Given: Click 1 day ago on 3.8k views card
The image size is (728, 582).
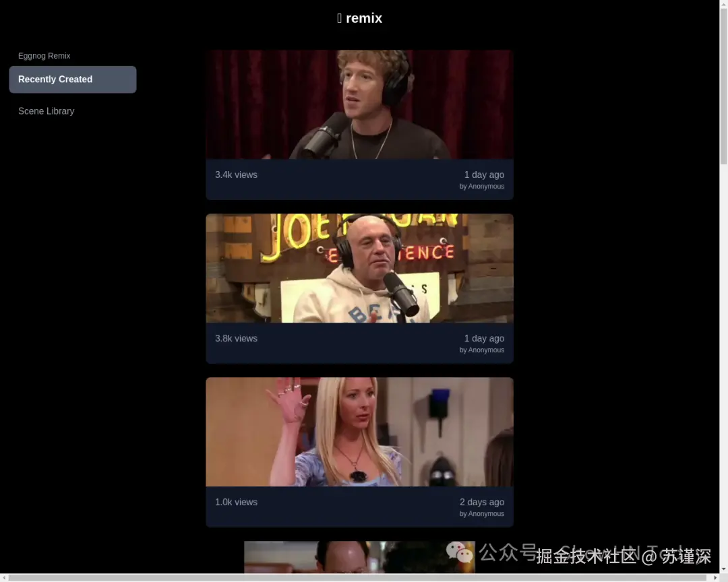Looking at the screenshot, I should (x=484, y=339).
